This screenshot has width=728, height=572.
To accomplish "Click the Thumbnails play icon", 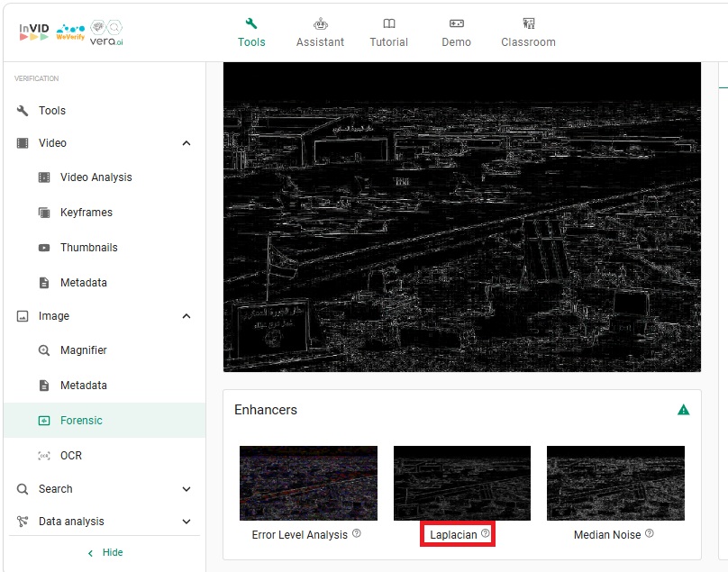I will (44, 248).
